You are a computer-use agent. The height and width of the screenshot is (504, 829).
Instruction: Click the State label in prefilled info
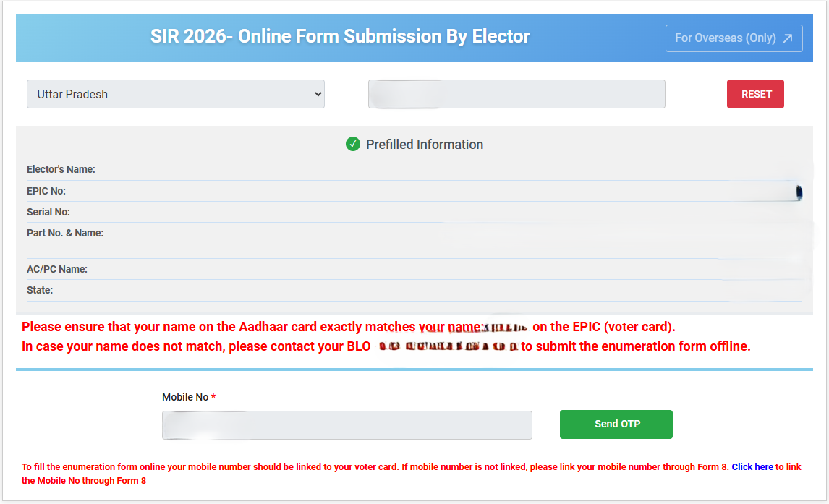pyautogui.click(x=40, y=290)
